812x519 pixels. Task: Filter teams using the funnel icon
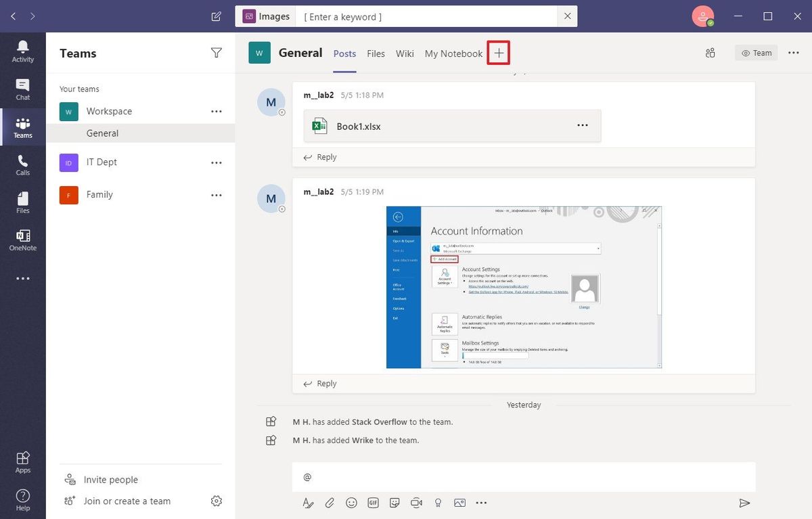coord(216,52)
